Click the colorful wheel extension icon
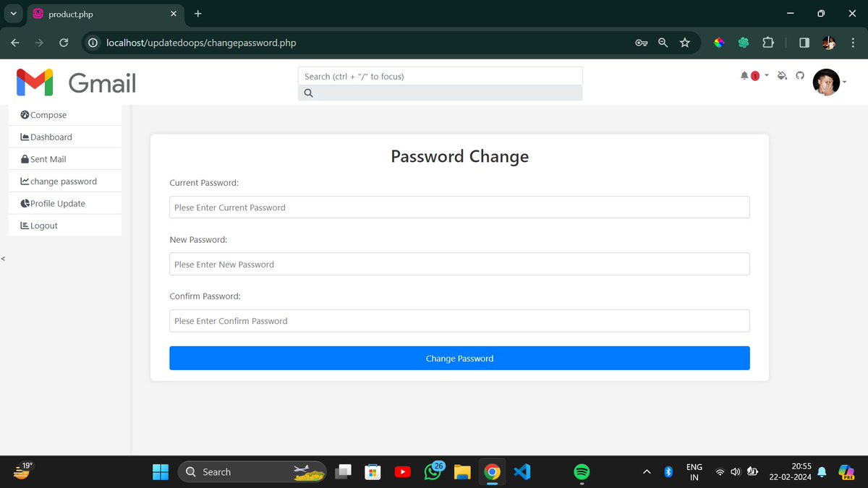868x488 pixels. pyautogui.click(x=719, y=43)
